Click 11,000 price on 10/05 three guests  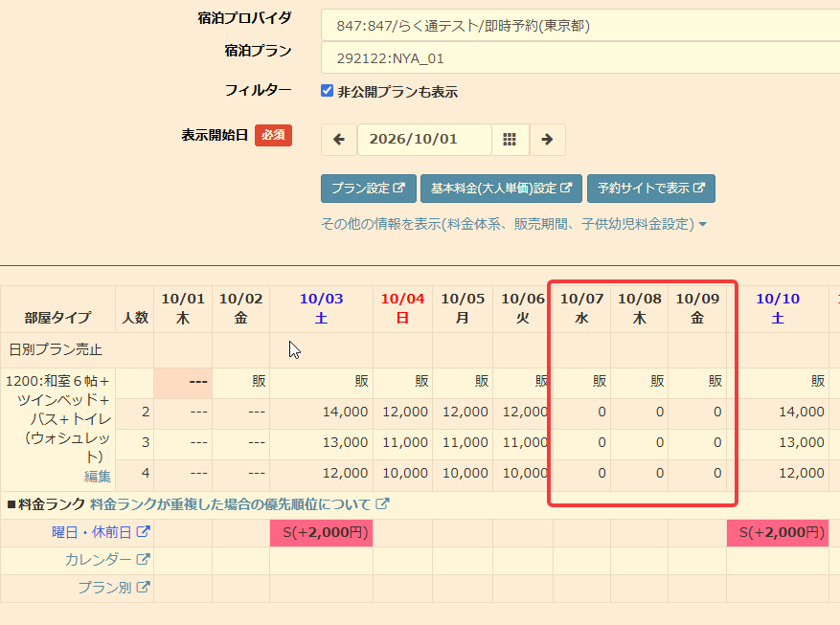point(465,442)
